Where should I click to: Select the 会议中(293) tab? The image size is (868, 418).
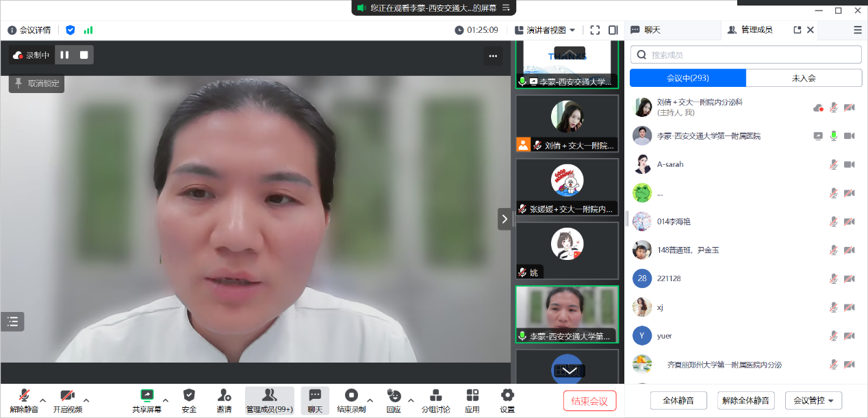(688, 78)
